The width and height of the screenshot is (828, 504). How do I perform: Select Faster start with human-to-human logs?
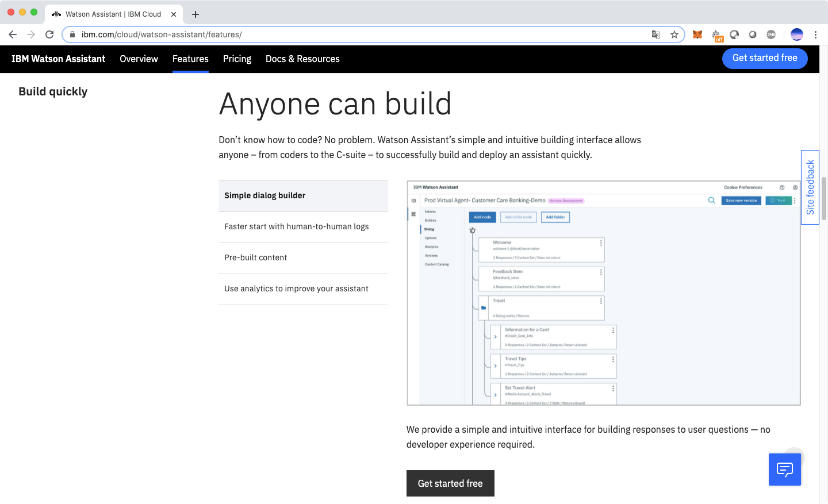click(x=303, y=227)
